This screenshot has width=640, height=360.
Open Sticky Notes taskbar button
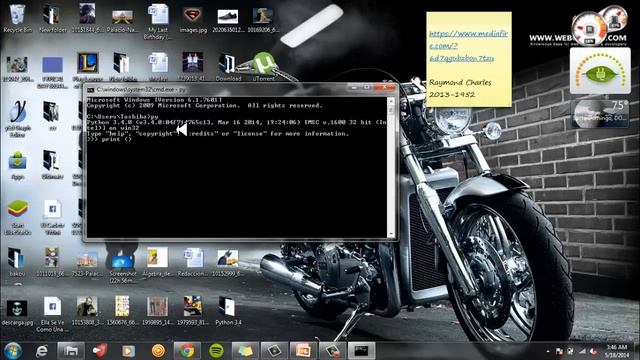tap(245, 351)
